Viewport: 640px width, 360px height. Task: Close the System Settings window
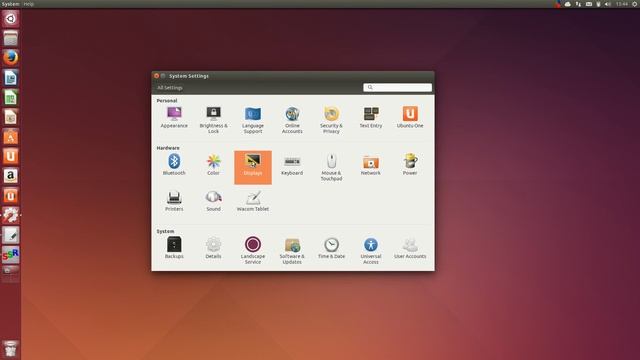(156, 76)
